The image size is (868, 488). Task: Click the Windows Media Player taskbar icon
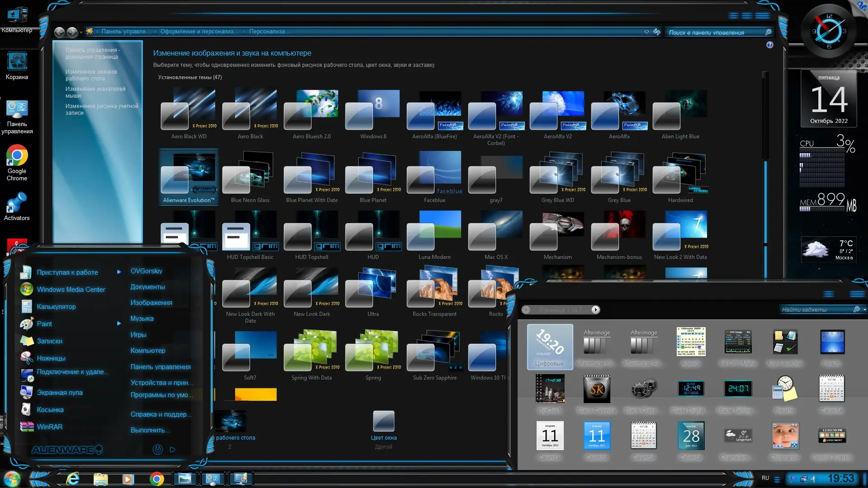[128, 479]
